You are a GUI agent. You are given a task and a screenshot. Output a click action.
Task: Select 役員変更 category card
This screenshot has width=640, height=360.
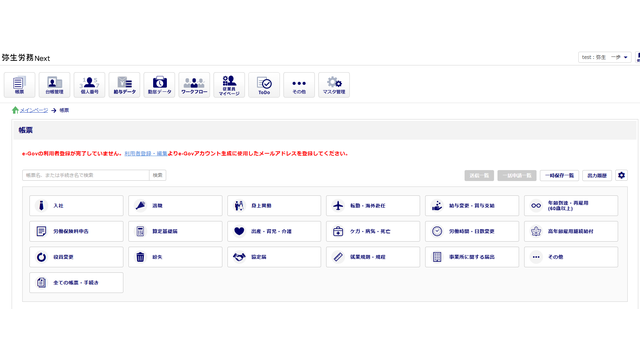pos(76,257)
